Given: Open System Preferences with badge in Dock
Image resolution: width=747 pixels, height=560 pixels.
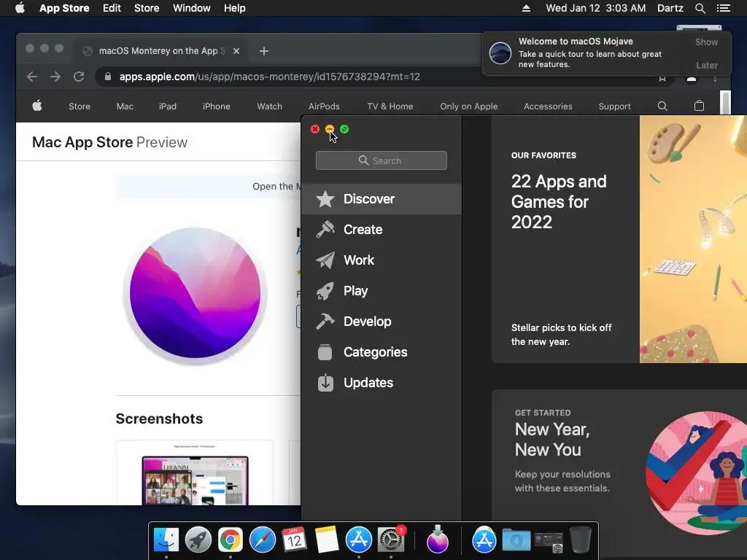Looking at the screenshot, I should [391, 540].
